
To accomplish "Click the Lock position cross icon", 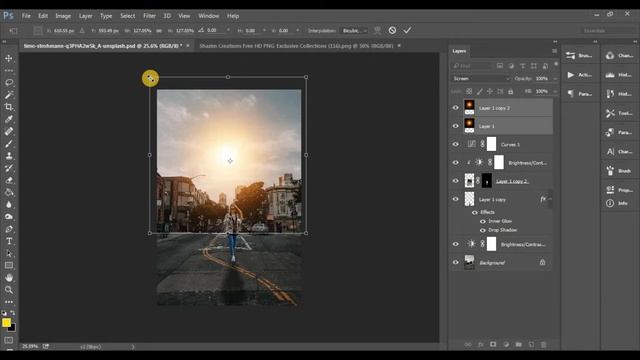I will click(x=490, y=91).
